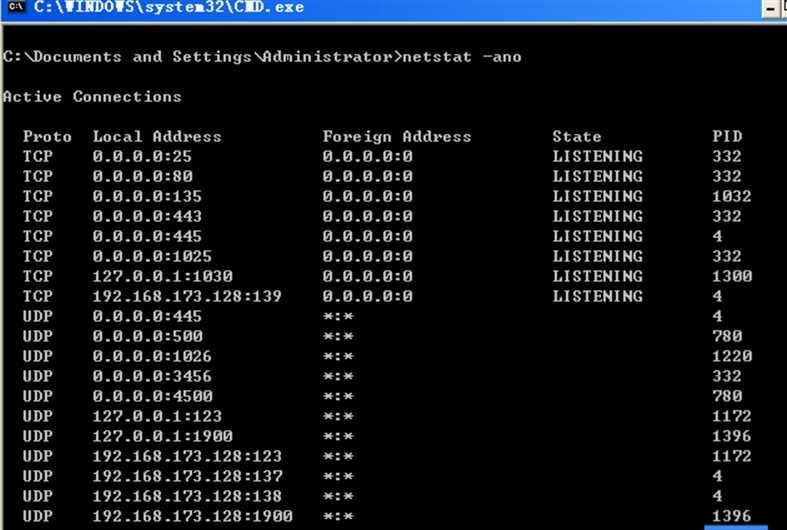The image size is (787, 530).
Task: Click LISTENING in the 127.0.0.1:1030 row
Action: coord(597,277)
